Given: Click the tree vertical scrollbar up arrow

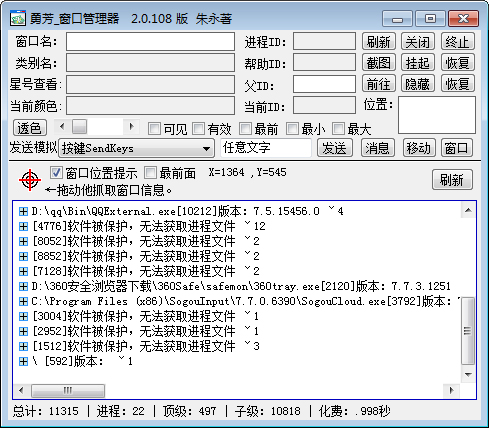Looking at the screenshot, I should pyautogui.click(x=468, y=210).
